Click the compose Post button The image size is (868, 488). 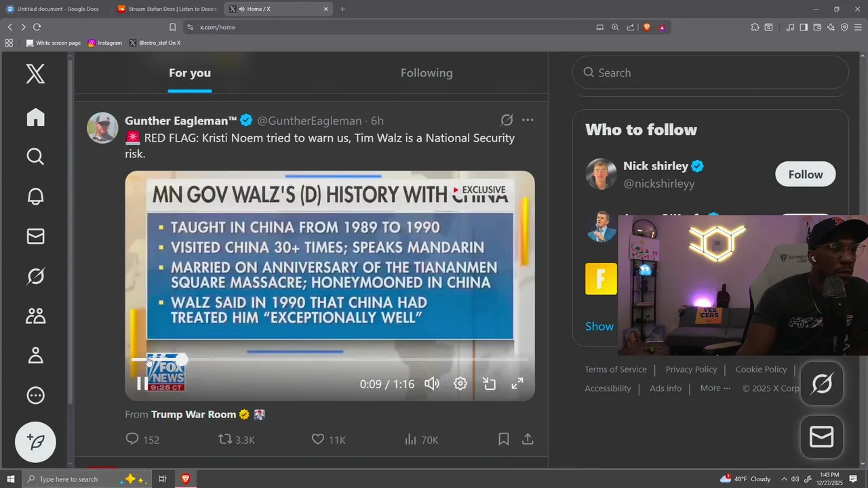(x=35, y=442)
